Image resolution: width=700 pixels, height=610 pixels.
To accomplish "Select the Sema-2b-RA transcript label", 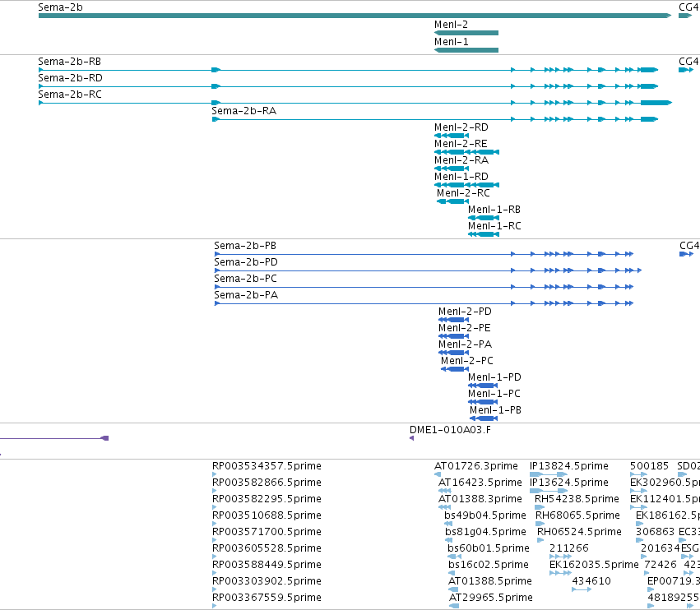I will click(243, 111).
